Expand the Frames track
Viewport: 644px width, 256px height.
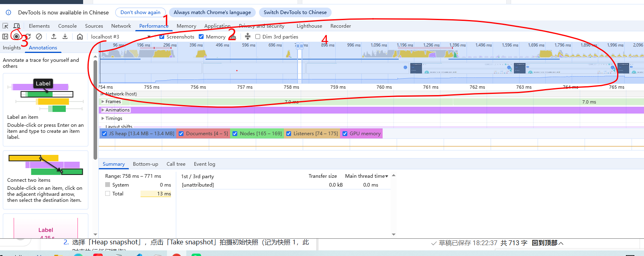(x=103, y=102)
